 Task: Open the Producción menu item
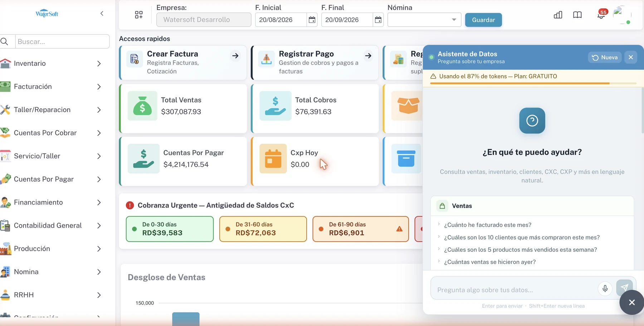point(52,249)
